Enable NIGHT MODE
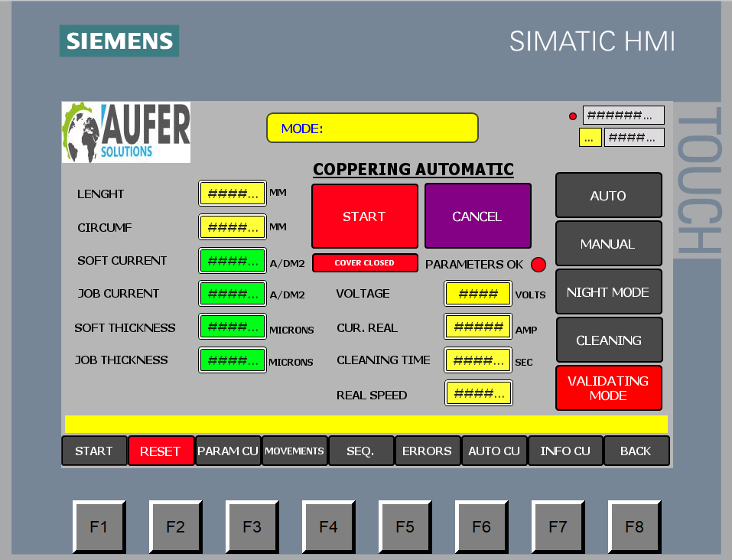 pyautogui.click(x=608, y=292)
